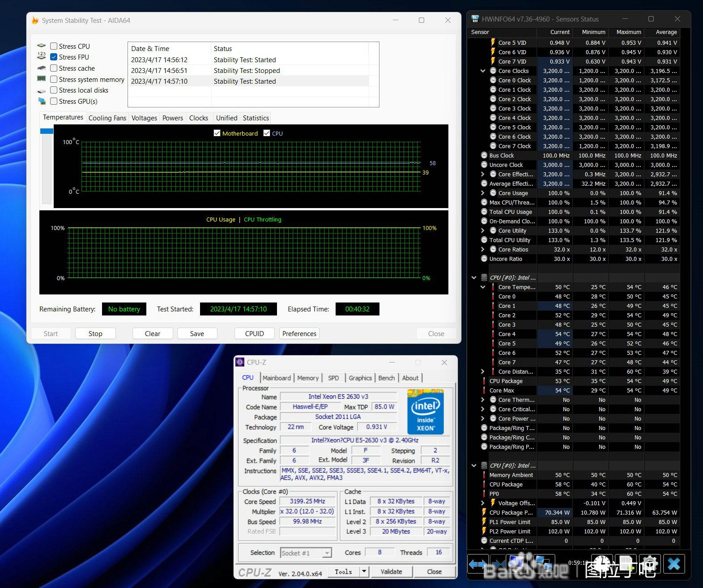Click the CPUID button in AIDA64
The width and height of the screenshot is (703, 588).
(x=255, y=333)
